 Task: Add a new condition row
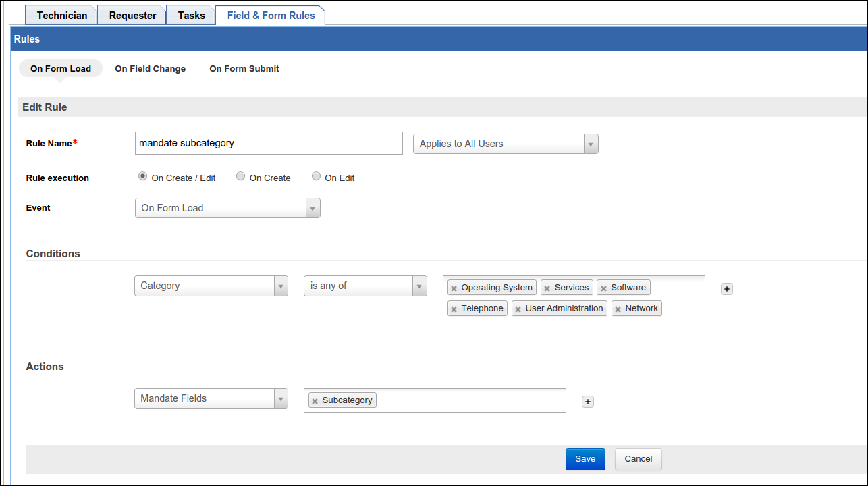pyautogui.click(x=726, y=289)
